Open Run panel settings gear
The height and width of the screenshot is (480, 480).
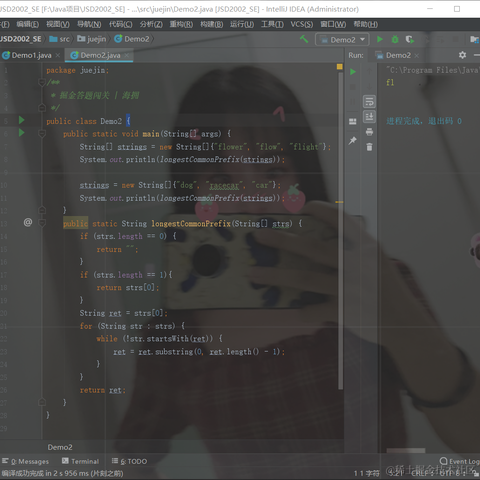(x=462, y=55)
